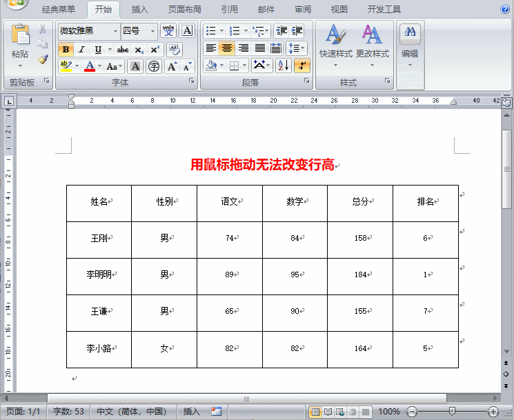Viewport: 514px width, 420px height.
Task: Click the 字数: 53 status button
Action: [68, 412]
